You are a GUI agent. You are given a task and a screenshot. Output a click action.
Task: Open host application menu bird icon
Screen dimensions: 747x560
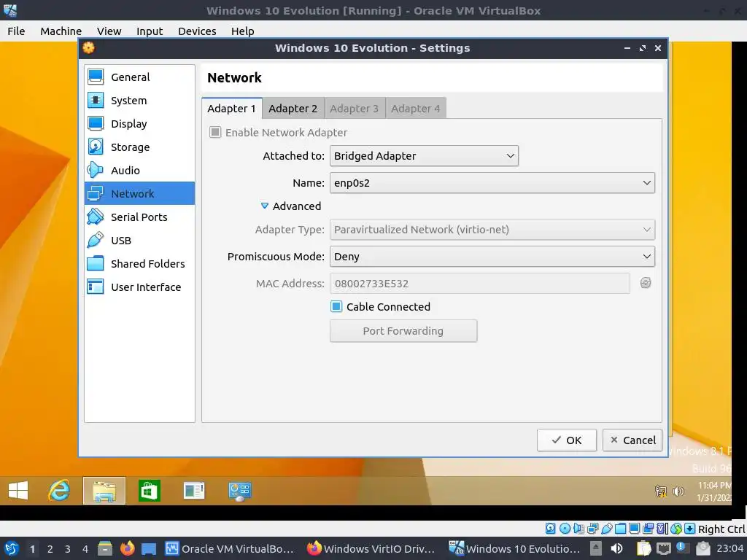click(11, 548)
